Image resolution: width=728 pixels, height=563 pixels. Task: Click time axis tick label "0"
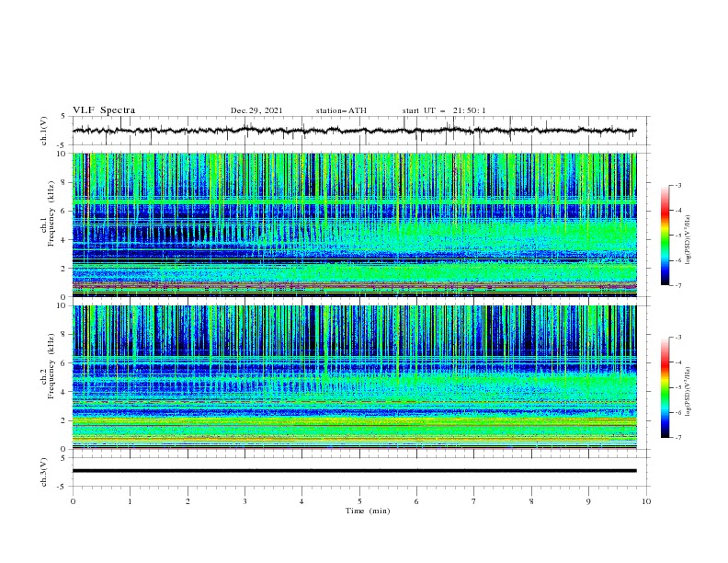point(73,501)
